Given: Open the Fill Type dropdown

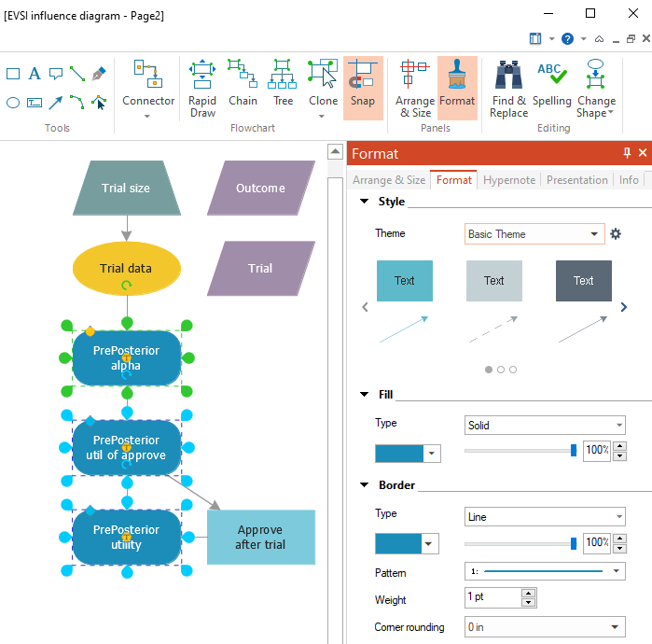Looking at the screenshot, I should point(619,426).
